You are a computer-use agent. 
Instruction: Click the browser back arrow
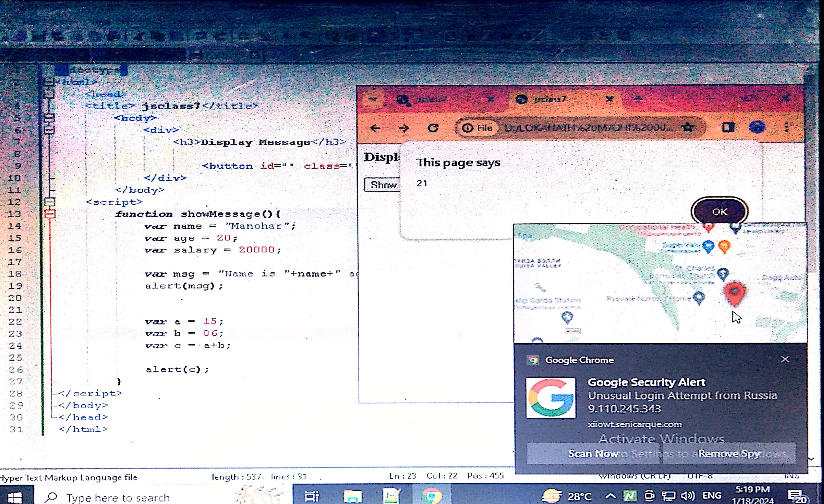pos(375,128)
